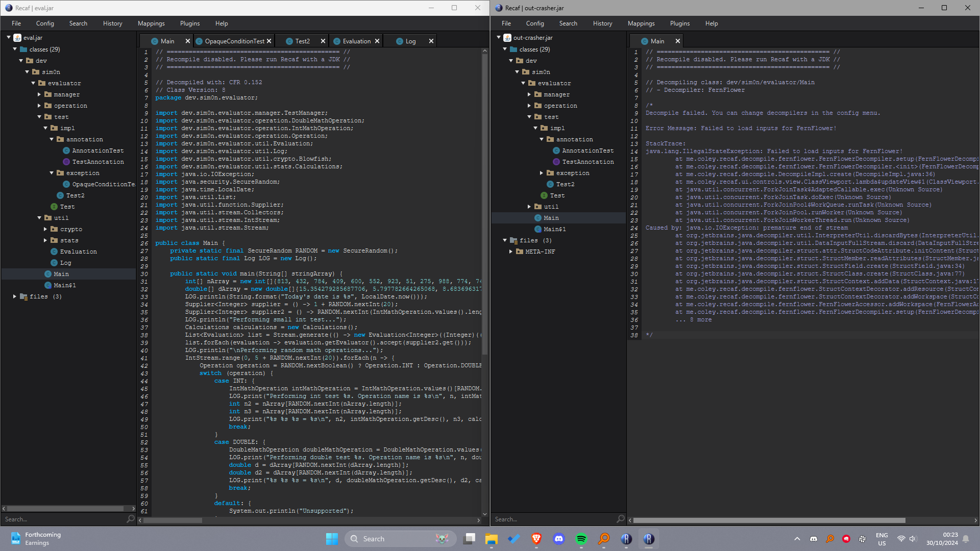Screen dimensions: 980x551
Task: Expand the stats package in eval.jar tree
Action: 45,240
